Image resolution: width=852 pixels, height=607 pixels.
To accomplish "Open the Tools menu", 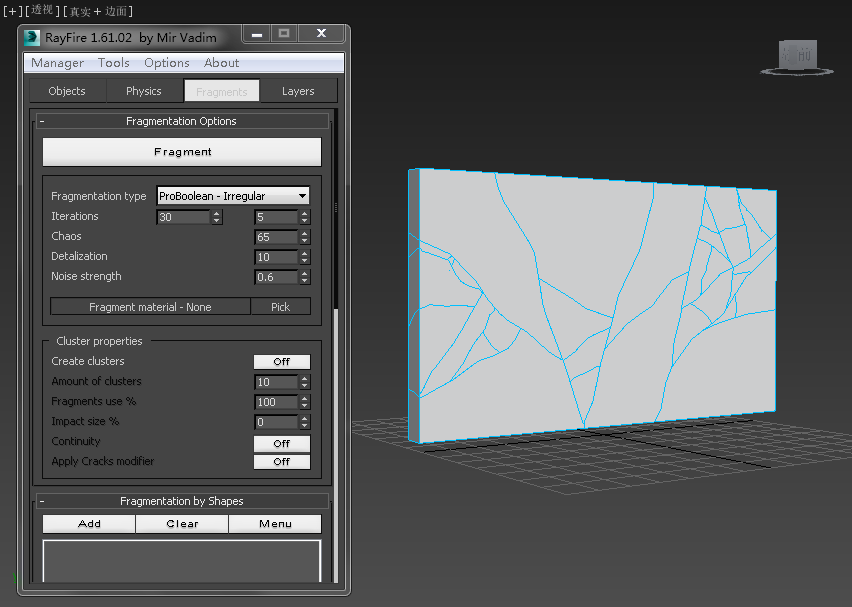I will pyautogui.click(x=113, y=63).
